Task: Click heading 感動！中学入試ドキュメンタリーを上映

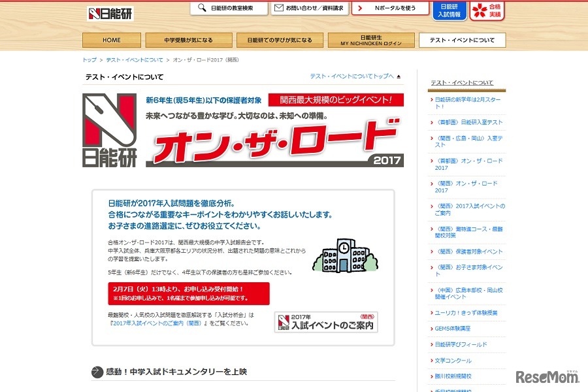Action: [x=176, y=372]
